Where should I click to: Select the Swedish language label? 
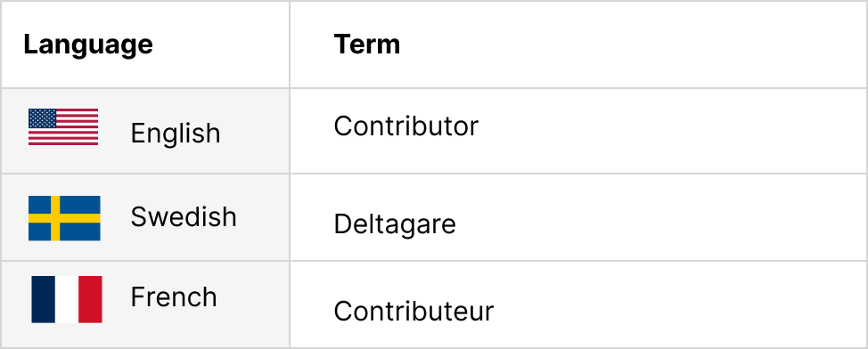tap(184, 217)
